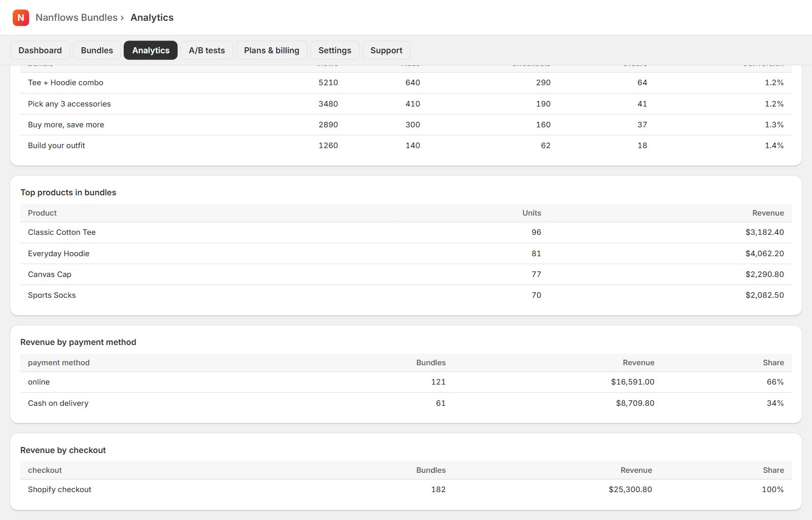Viewport: 812px width, 520px height.
Task: Open the Dashboard tab
Action: (40, 50)
